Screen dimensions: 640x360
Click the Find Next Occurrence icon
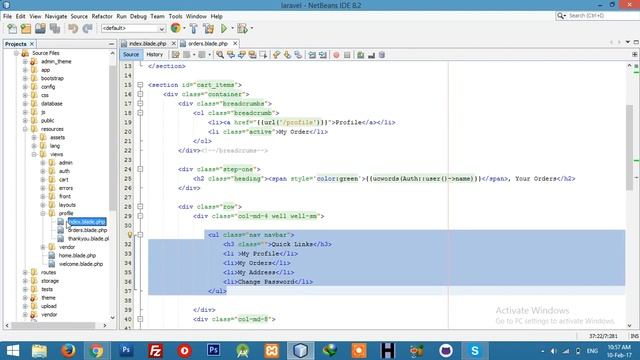pos(242,55)
